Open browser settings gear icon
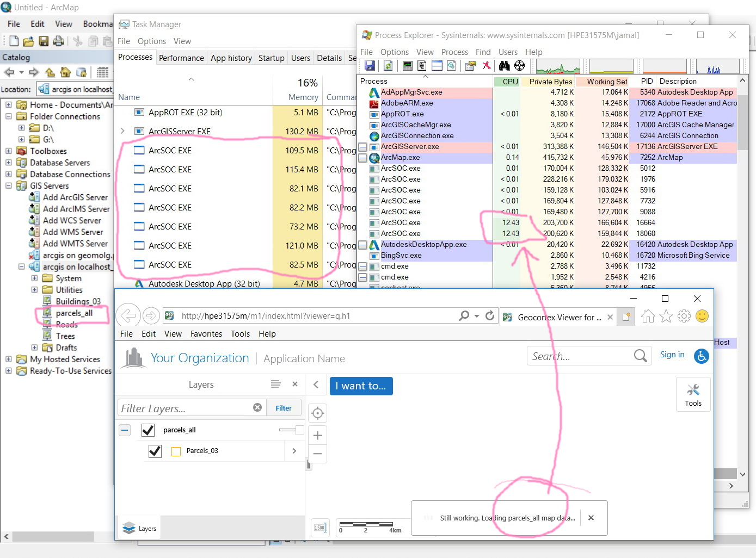The image size is (756, 558). click(x=684, y=317)
